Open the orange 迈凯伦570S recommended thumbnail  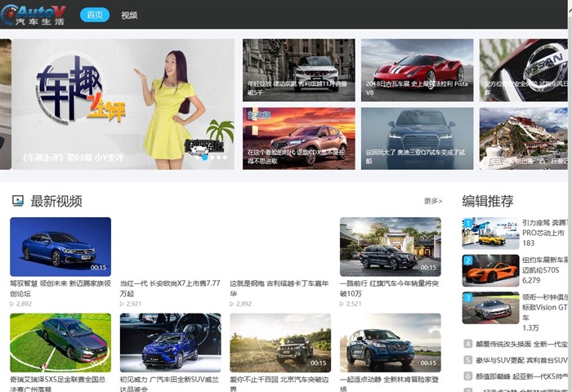pyautogui.click(x=490, y=270)
